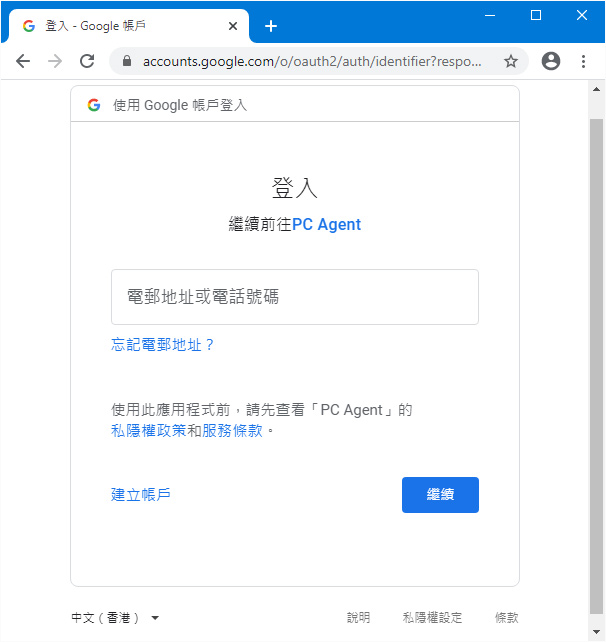This screenshot has width=606, height=642.
Task: Close the browser window
Action: [x=582, y=16]
